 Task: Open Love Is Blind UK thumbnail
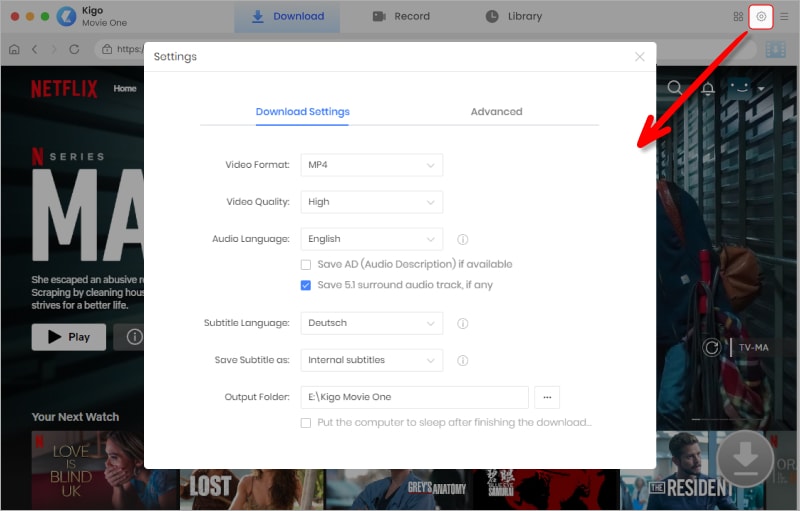click(105, 470)
